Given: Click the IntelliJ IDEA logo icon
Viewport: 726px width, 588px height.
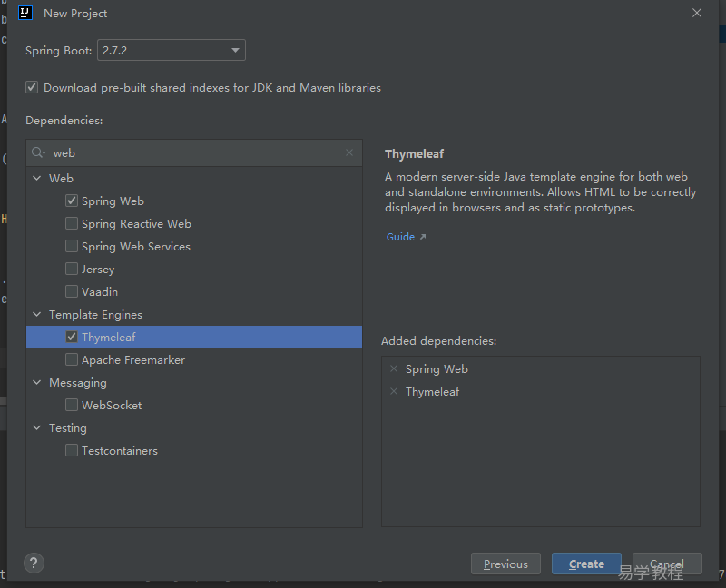Looking at the screenshot, I should pos(25,13).
